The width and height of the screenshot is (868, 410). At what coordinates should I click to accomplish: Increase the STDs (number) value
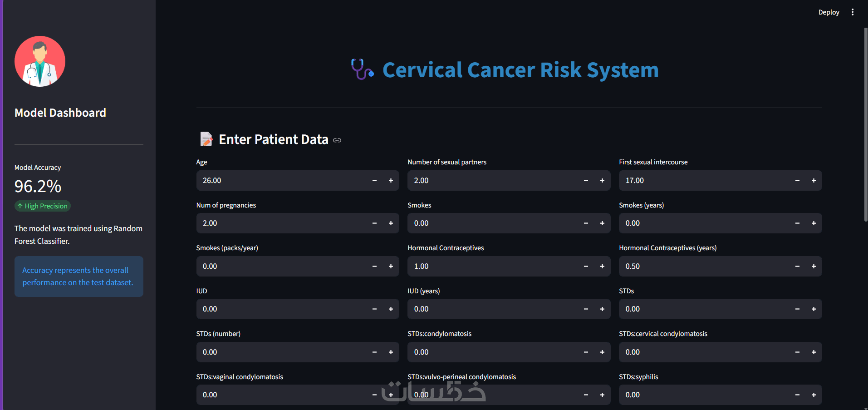click(391, 352)
